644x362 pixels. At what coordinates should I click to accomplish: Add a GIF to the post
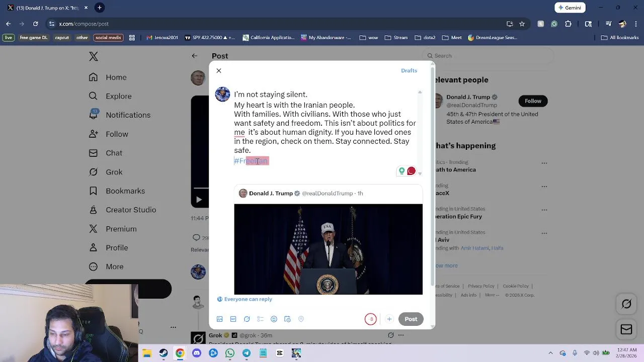point(233,319)
